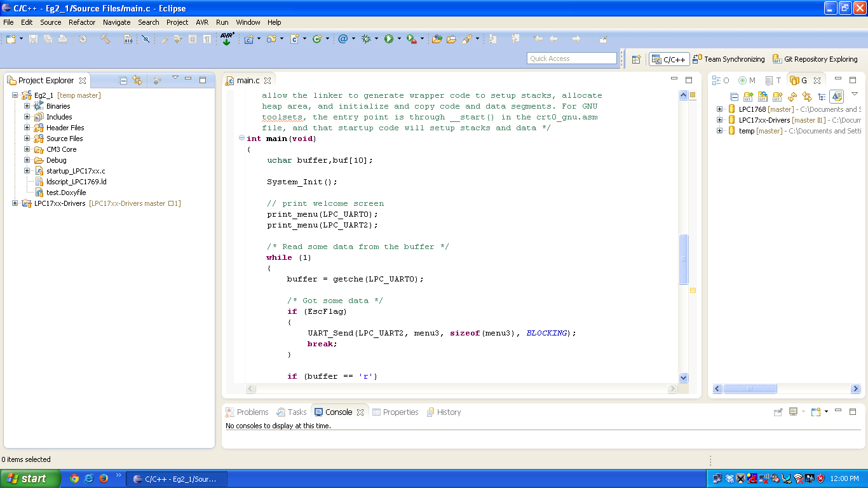Toggle Link with Editor in Project Explorer
Viewport: 868px width, 488px height.
(x=137, y=81)
